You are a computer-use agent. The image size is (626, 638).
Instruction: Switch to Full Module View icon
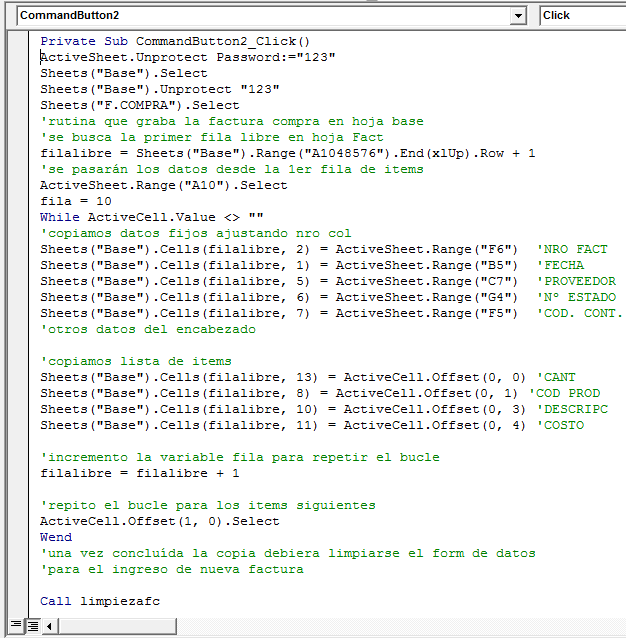(x=32, y=626)
